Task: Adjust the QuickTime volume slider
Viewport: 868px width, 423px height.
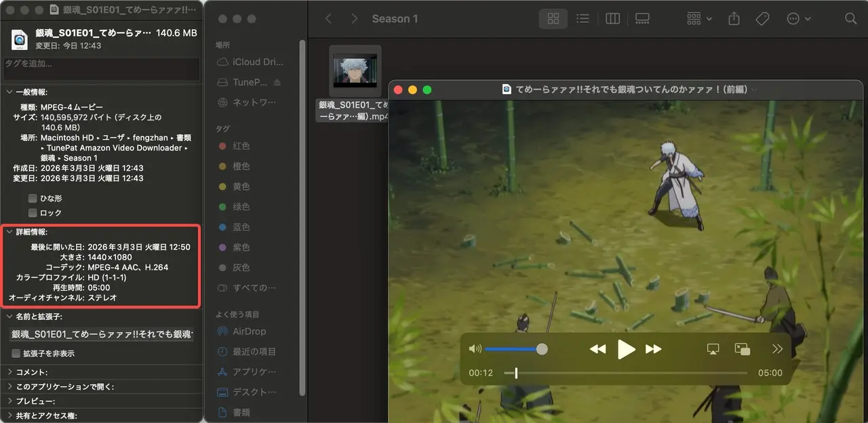Action: (x=516, y=349)
